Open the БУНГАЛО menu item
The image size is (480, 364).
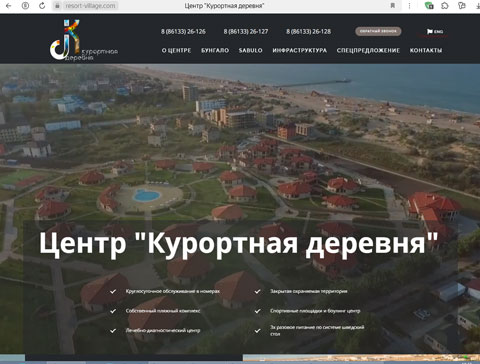point(215,50)
